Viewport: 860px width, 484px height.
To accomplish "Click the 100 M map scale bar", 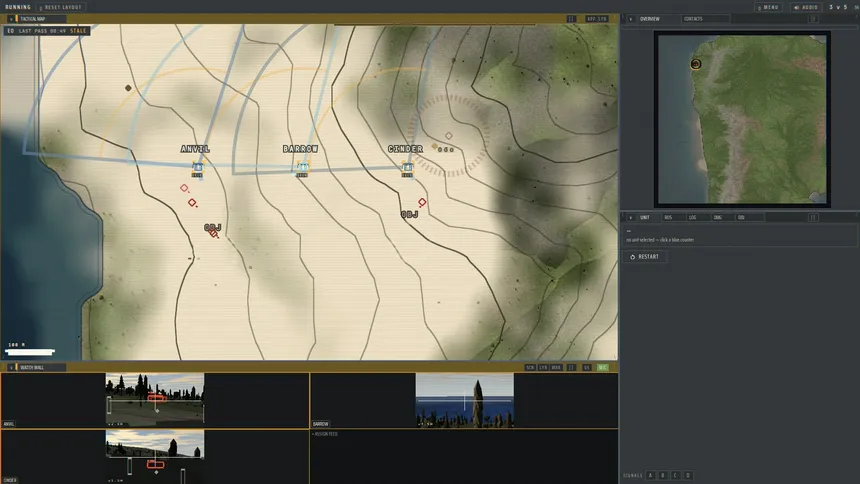I will pyautogui.click(x=30, y=352).
